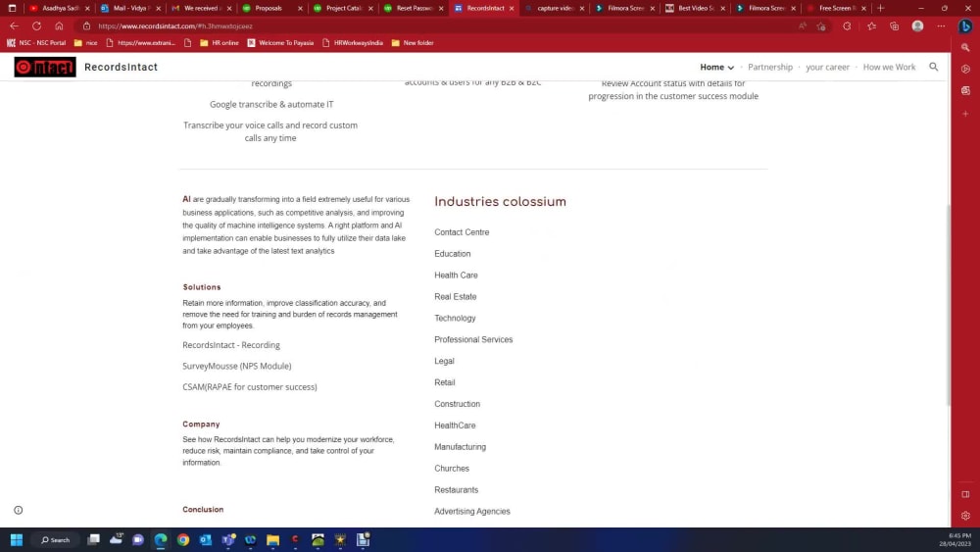Open Outlook from the taskbar
980x552 pixels.
(205, 539)
